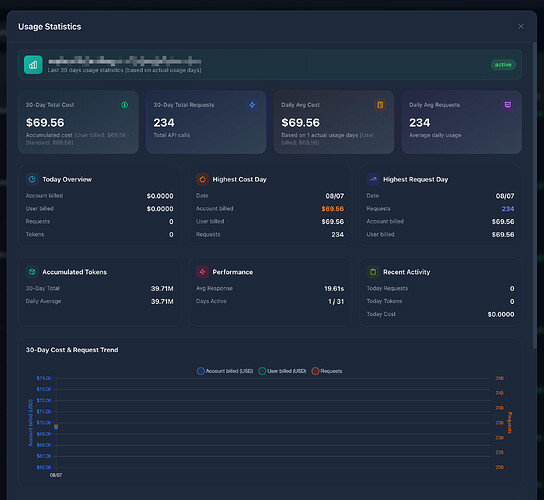Click the cube icon beside Accumulated Tokens
The height and width of the screenshot is (500, 544).
tap(32, 272)
